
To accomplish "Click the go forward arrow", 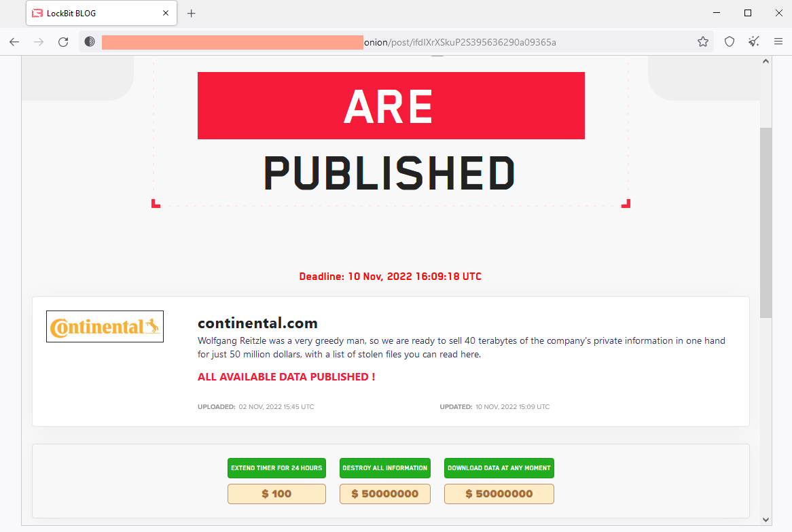I will tap(39, 42).
